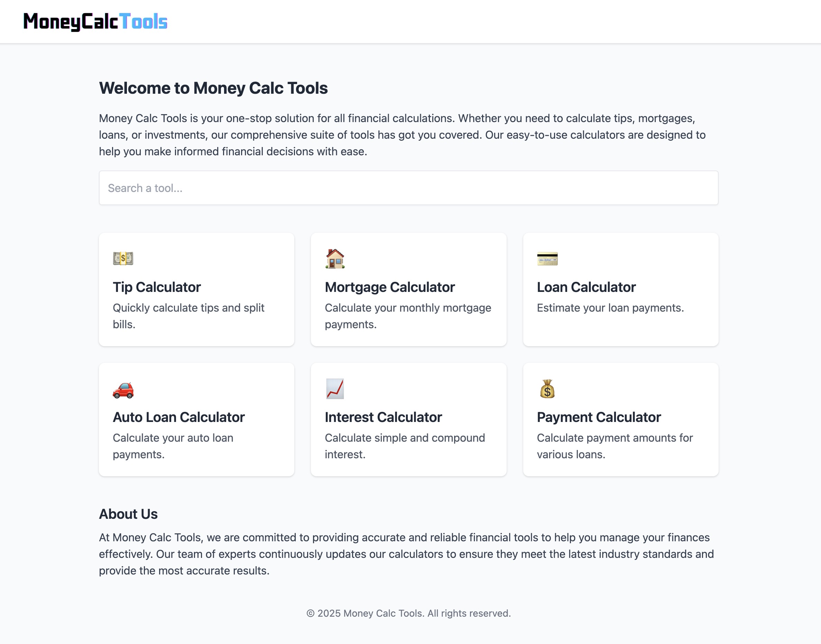Open the Auto Loan Calculator title
The height and width of the screenshot is (644, 821).
[x=179, y=417]
